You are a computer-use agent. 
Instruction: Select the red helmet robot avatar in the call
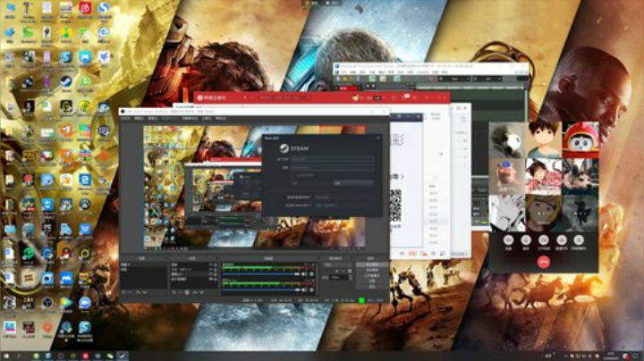[580, 140]
